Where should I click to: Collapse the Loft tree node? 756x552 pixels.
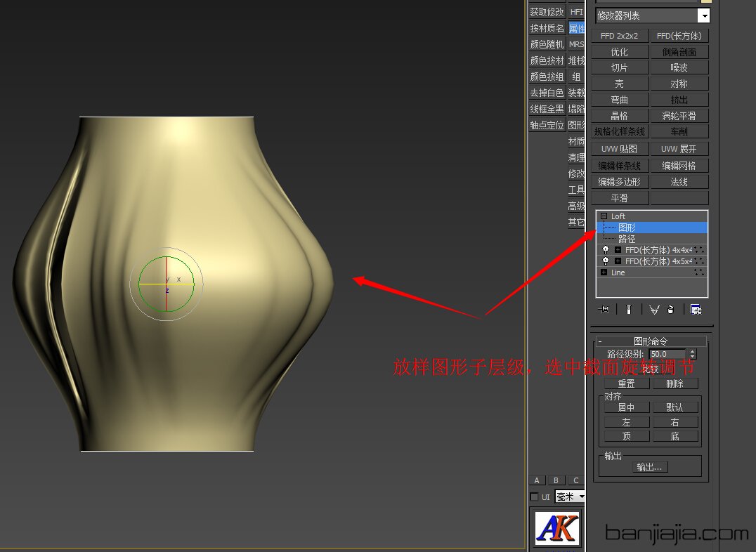pyautogui.click(x=604, y=216)
